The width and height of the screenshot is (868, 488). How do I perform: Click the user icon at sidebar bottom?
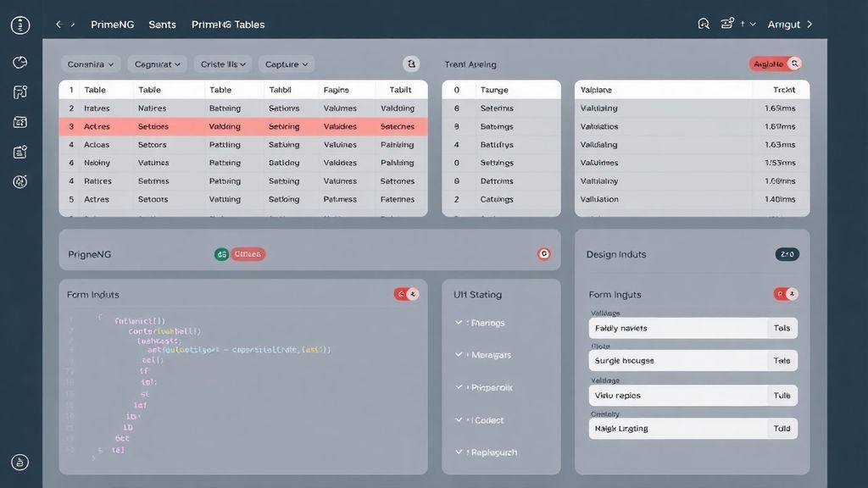pos(19,462)
